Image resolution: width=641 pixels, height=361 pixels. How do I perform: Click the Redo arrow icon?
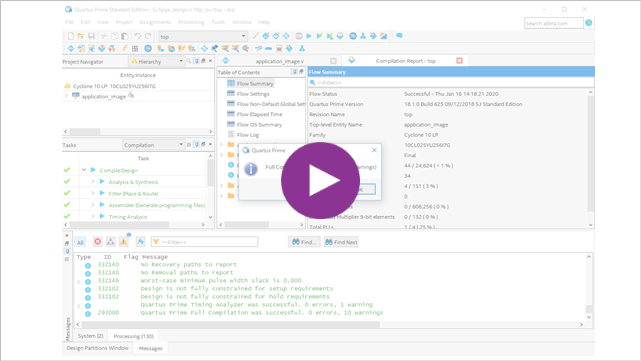tap(148, 36)
